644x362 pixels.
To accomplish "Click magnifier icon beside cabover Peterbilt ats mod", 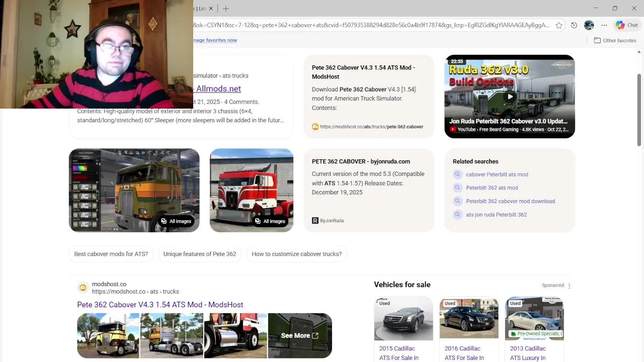I will (x=457, y=174).
